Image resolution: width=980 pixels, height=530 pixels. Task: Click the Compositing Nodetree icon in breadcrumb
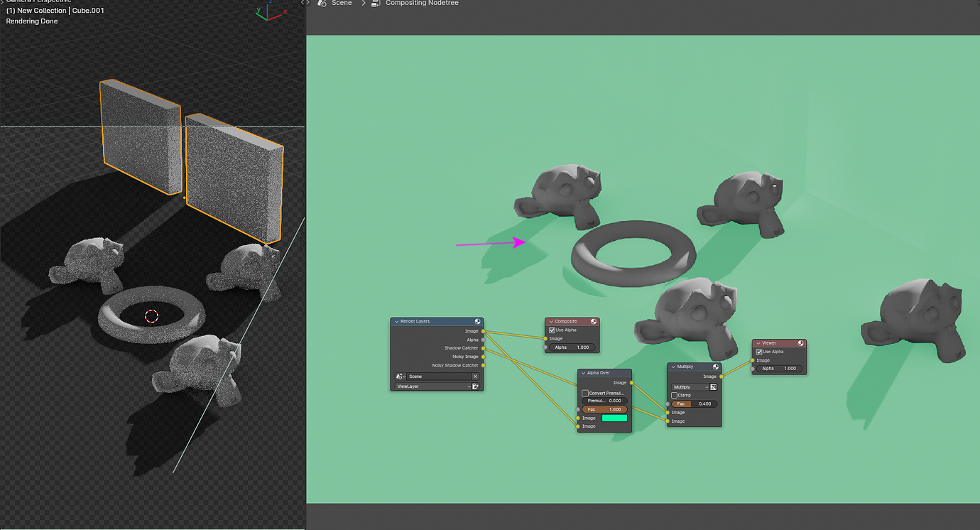pyautogui.click(x=375, y=4)
